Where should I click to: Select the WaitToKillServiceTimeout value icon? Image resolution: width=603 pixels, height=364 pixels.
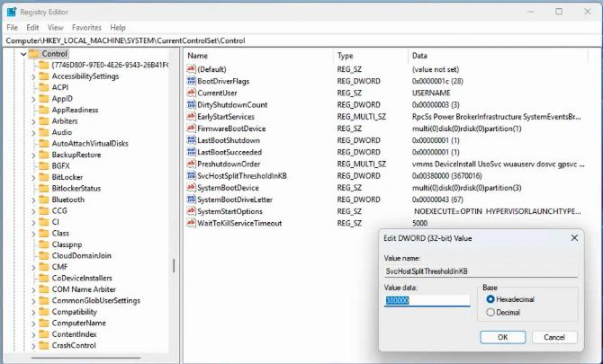[191, 223]
